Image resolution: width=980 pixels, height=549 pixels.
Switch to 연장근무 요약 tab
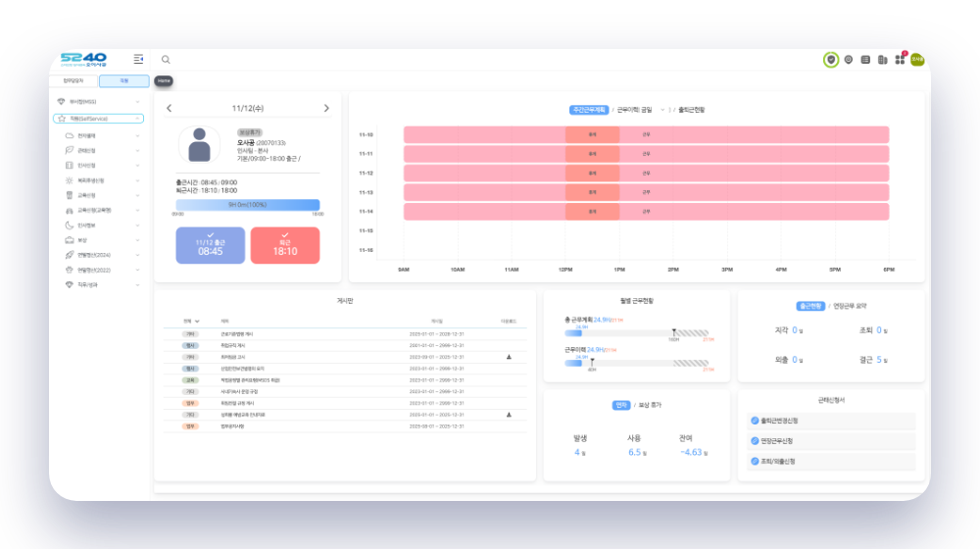point(850,306)
